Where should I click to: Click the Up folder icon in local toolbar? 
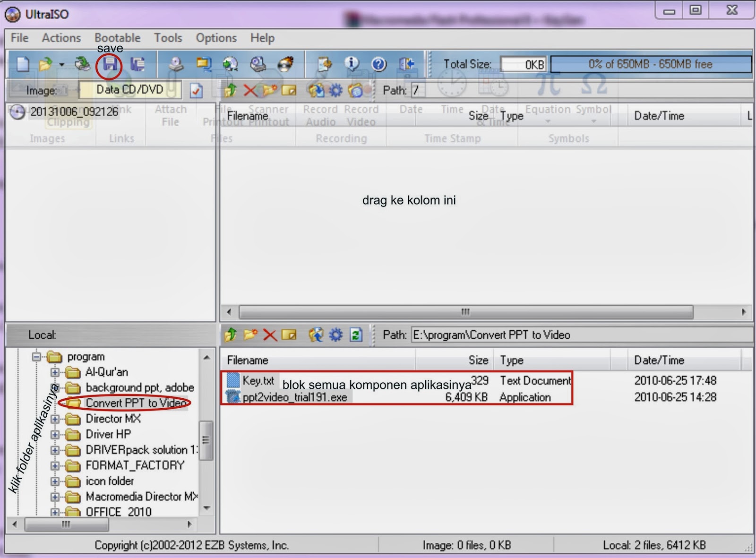230,335
